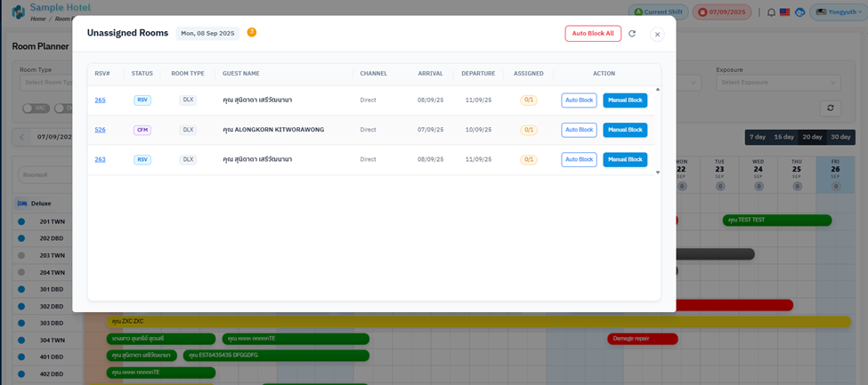
Task: Click Auto Block for reservation 265
Action: coord(579,100)
